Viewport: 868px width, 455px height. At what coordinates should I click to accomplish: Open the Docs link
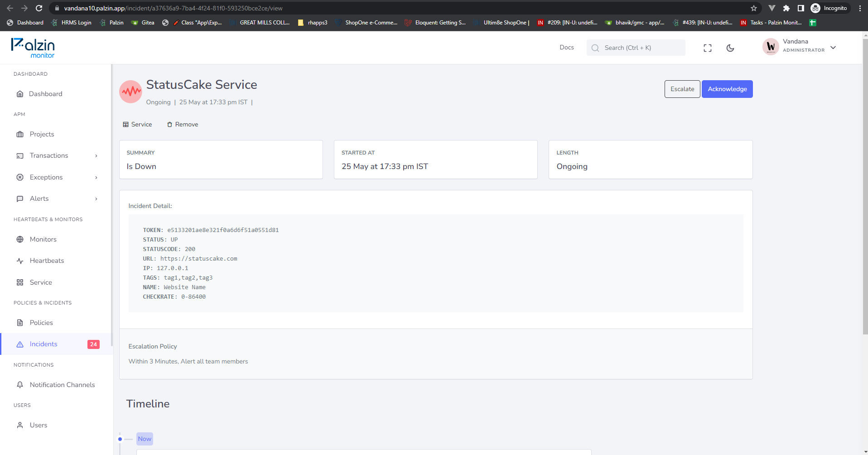click(567, 48)
